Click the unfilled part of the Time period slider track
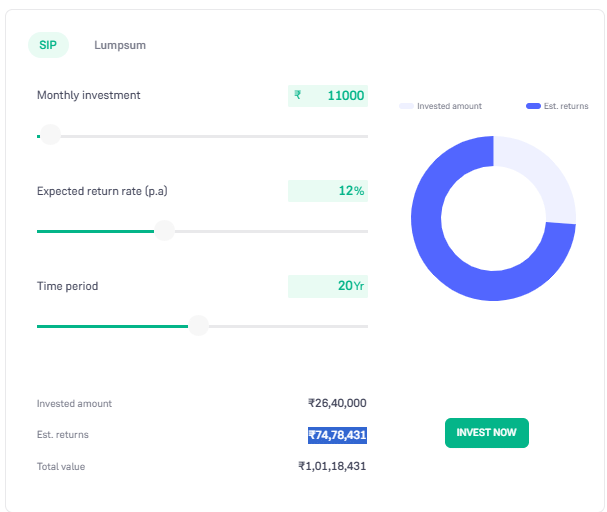607x512 pixels. [290, 326]
